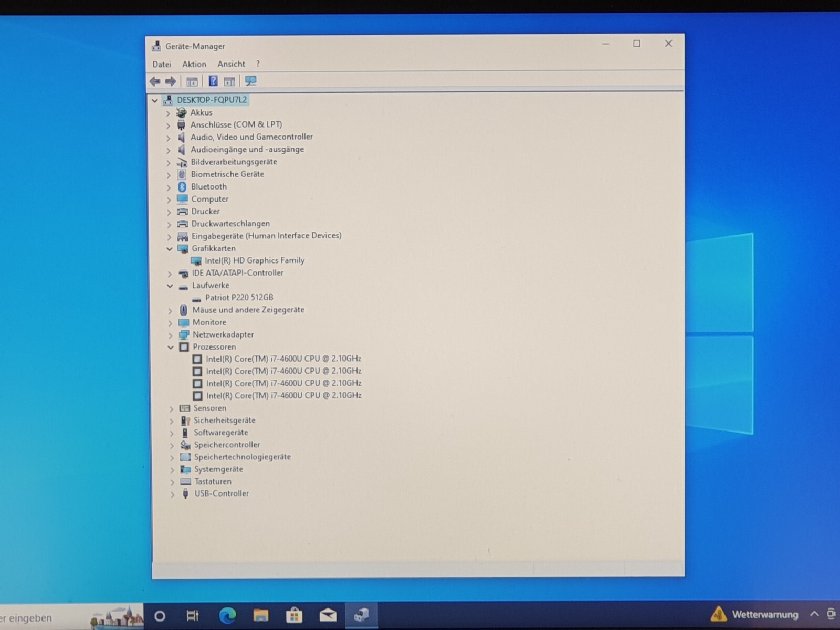840x630 pixels.
Task: Open the Datei menu
Action: (x=162, y=64)
